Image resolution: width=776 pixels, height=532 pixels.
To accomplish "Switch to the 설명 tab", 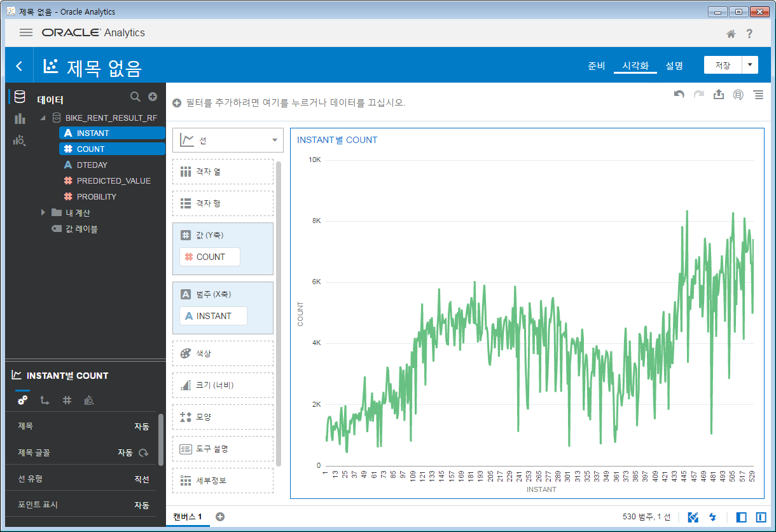I will coord(674,65).
